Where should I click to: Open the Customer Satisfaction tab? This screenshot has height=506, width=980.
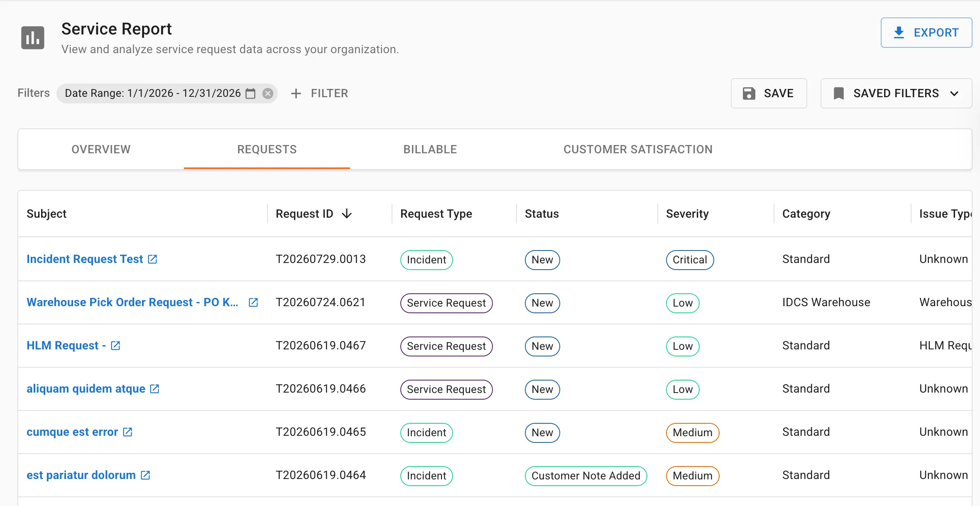coord(638,149)
